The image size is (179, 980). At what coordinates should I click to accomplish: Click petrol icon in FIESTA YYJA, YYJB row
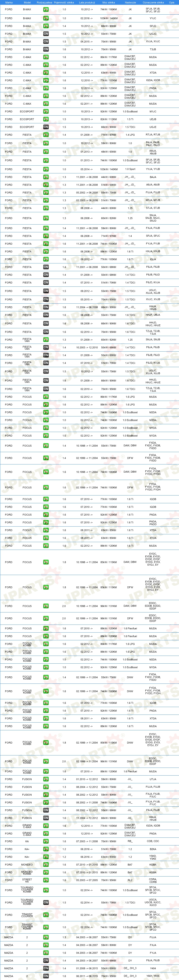tap(46, 169)
